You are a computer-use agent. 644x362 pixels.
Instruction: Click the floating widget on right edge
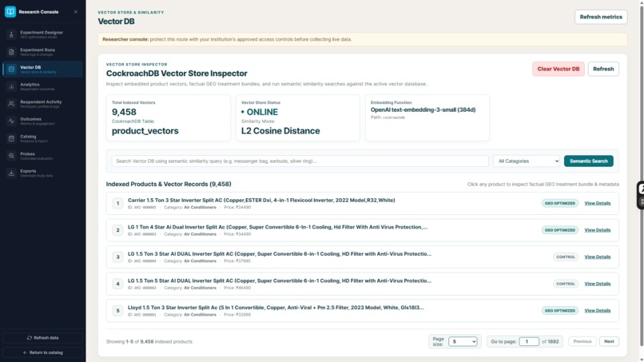(641, 195)
